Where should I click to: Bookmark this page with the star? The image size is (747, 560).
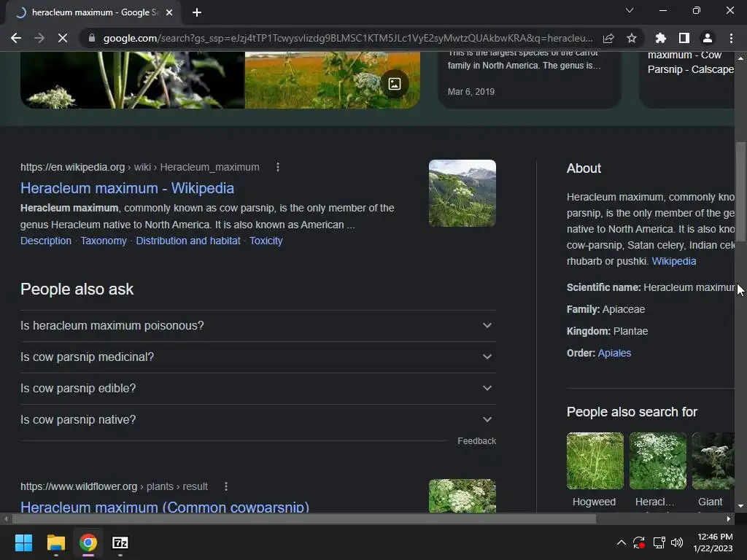(632, 38)
